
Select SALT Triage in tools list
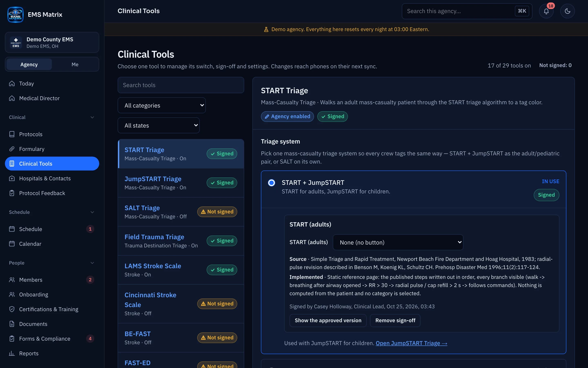tap(181, 212)
